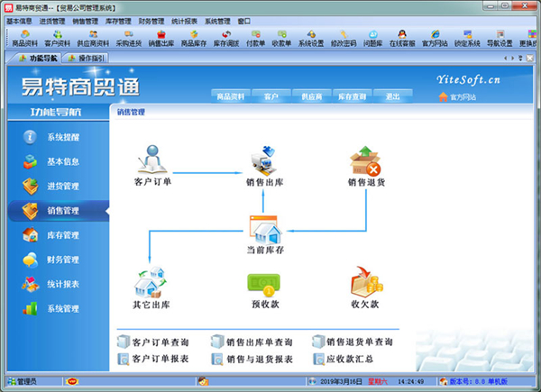
Task: Open 付款单 toolbar icon
Action: 256,38
